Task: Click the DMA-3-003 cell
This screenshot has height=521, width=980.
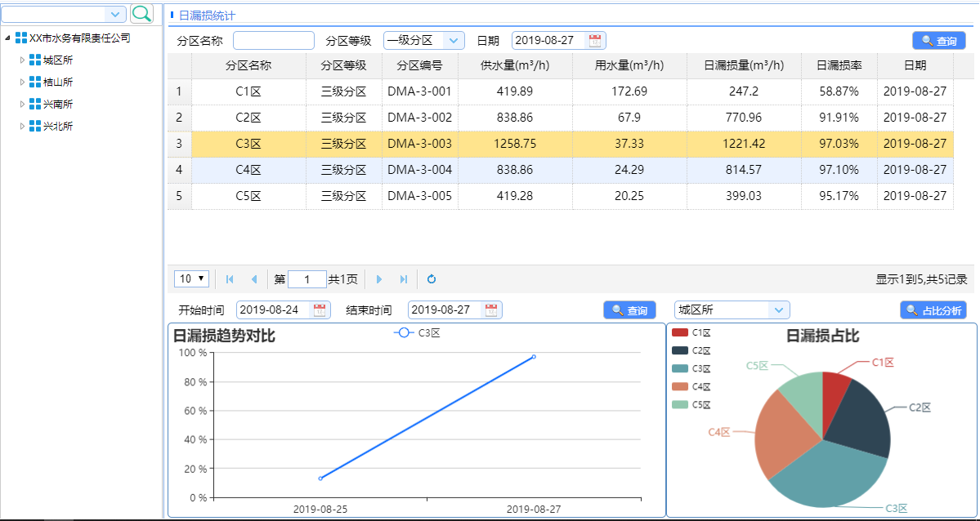Action: point(420,144)
